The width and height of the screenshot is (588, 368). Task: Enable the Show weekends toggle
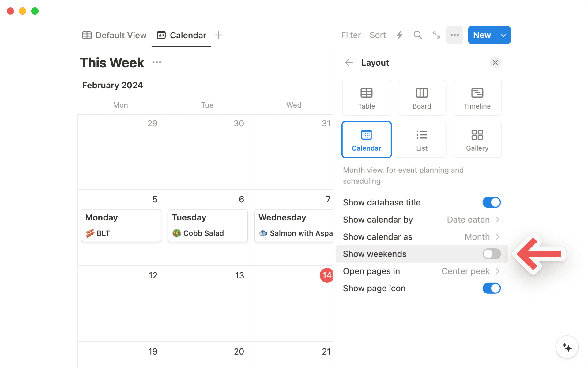(x=491, y=254)
